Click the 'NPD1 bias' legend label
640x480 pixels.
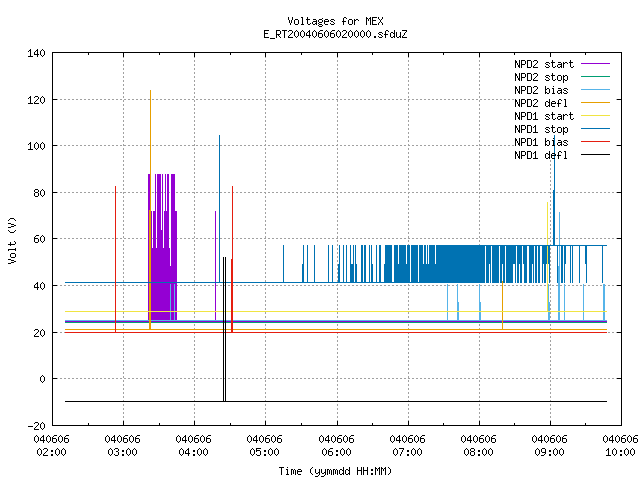point(541,142)
